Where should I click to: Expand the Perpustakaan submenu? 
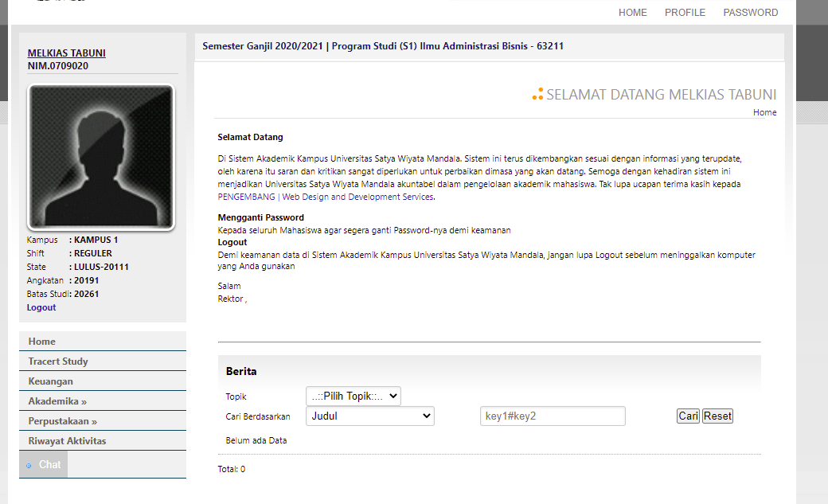tap(62, 421)
